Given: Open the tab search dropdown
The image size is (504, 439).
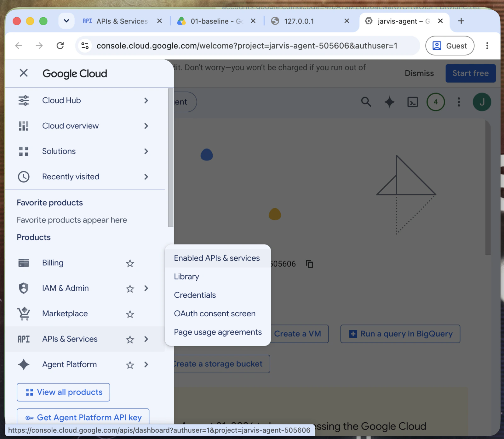Looking at the screenshot, I should click(66, 21).
